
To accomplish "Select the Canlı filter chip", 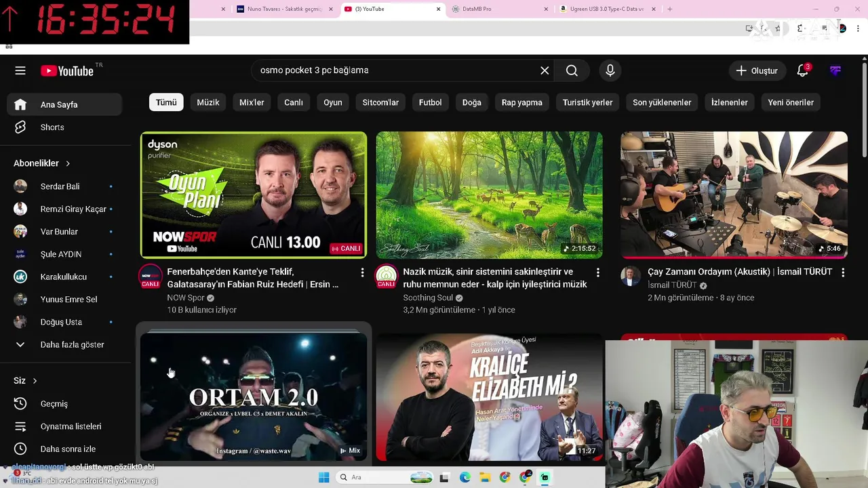I will tap(294, 102).
